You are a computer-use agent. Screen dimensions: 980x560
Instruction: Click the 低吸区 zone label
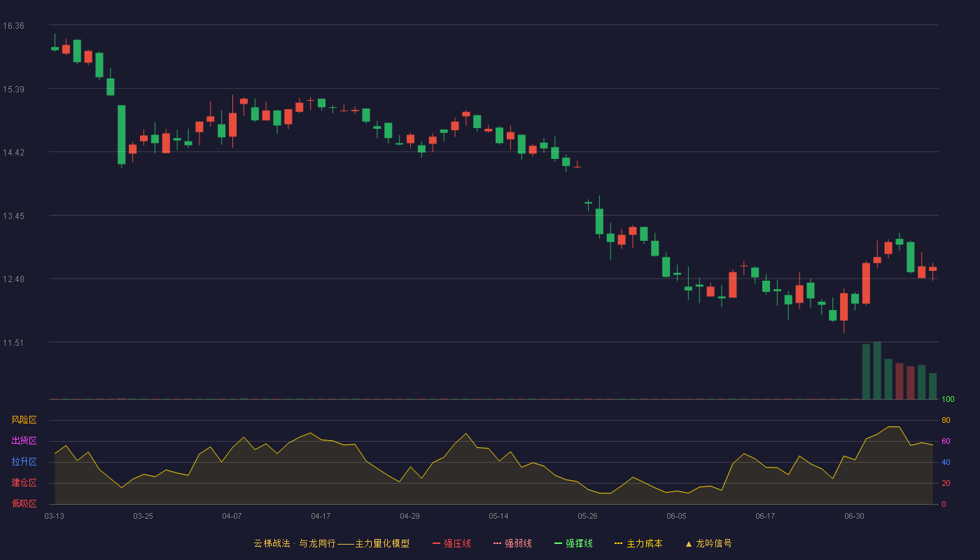pyautogui.click(x=24, y=504)
